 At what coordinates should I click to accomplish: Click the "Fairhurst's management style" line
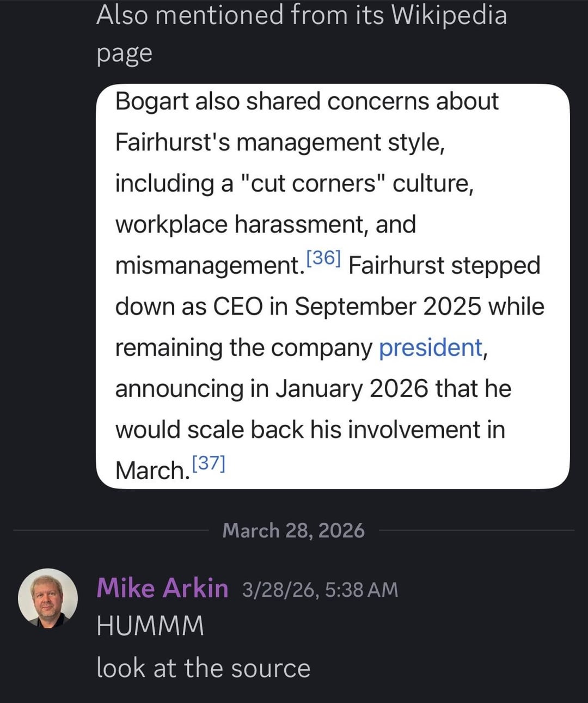(279, 143)
